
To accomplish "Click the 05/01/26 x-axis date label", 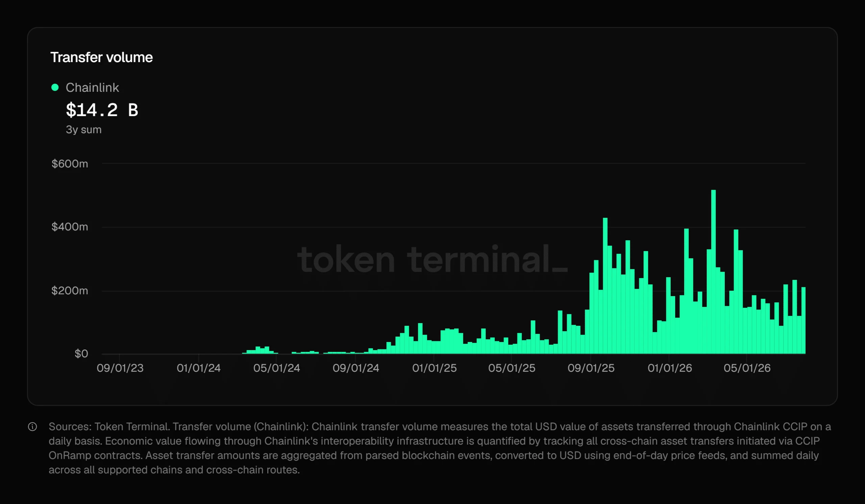I will pyautogui.click(x=747, y=368).
